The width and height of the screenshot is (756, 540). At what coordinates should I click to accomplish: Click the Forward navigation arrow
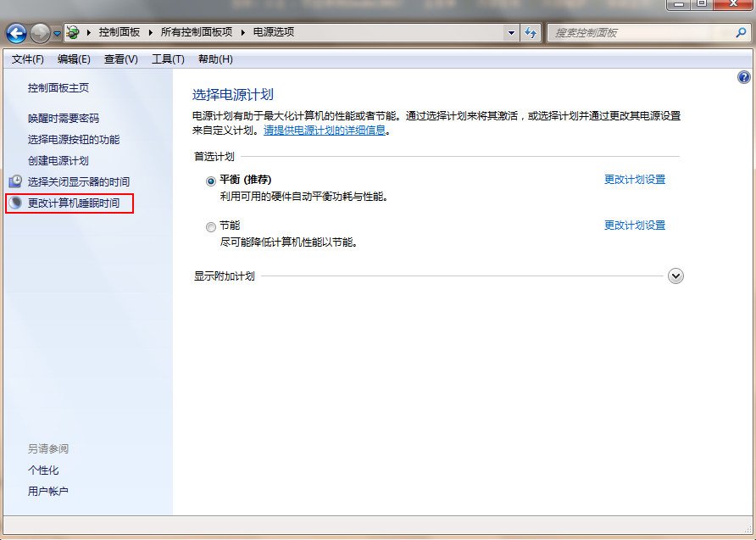click(40, 33)
